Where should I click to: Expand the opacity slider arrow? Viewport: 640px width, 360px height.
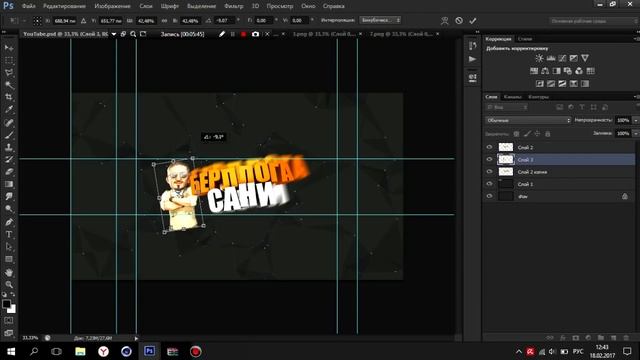pyautogui.click(x=636, y=120)
